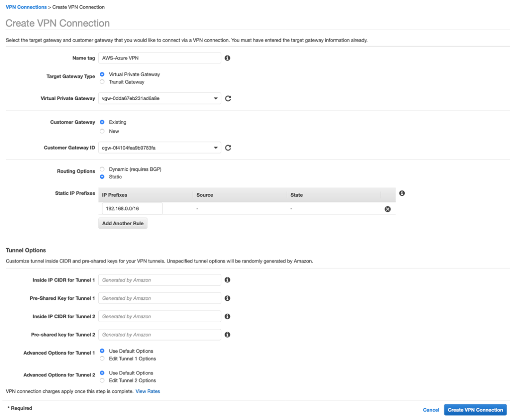The height and width of the screenshot is (420, 514).
Task: Choose New customer gateway option
Action: pos(102,131)
